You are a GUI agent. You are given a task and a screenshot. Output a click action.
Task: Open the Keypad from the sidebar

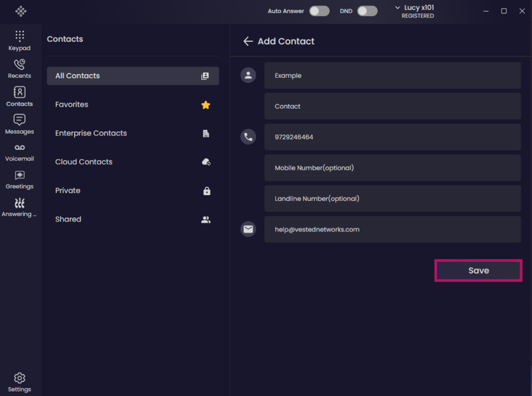[x=20, y=41]
